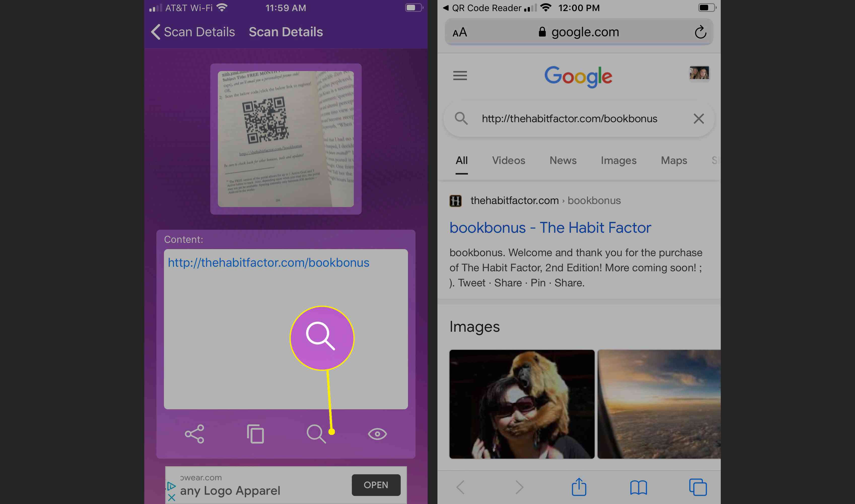
Task: Switch to Maps results tab
Action: tap(674, 160)
